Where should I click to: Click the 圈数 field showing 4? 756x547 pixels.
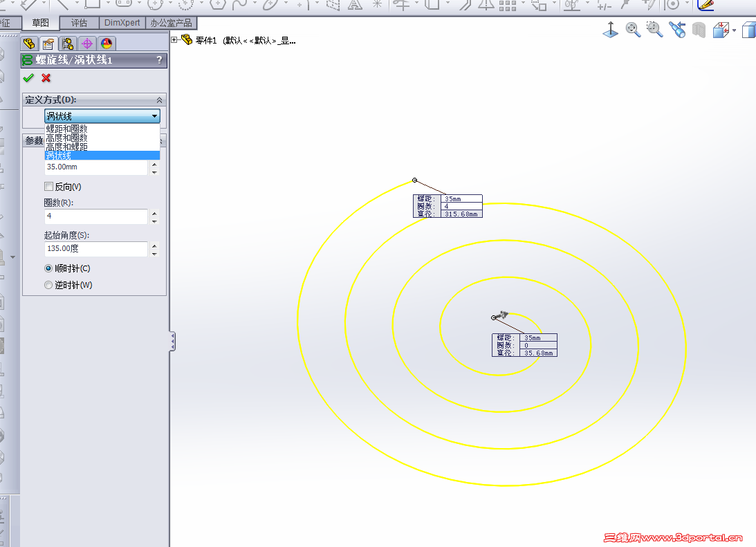[x=96, y=216]
